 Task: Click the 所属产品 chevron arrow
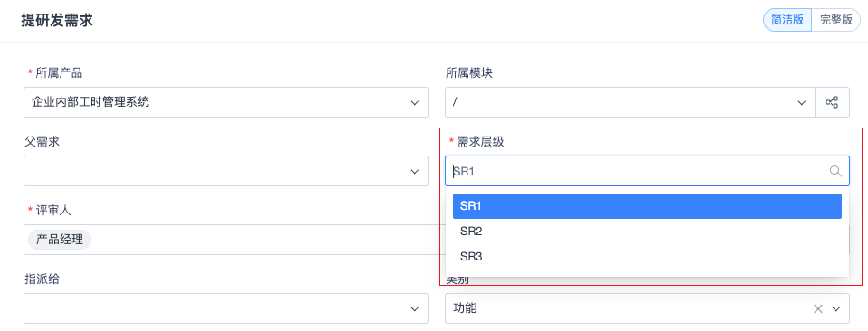tap(415, 102)
